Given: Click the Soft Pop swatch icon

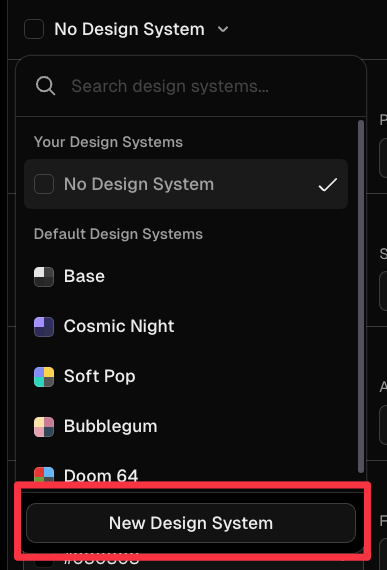Looking at the screenshot, I should tap(44, 377).
